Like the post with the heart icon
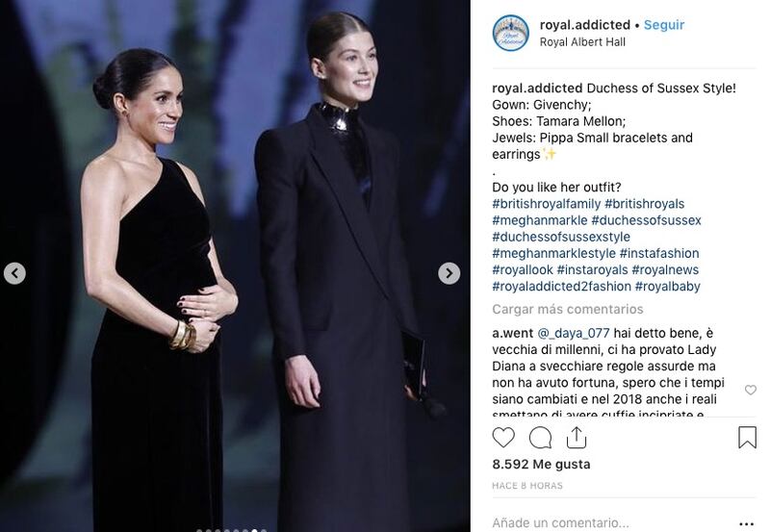 pyautogui.click(x=503, y=438)
